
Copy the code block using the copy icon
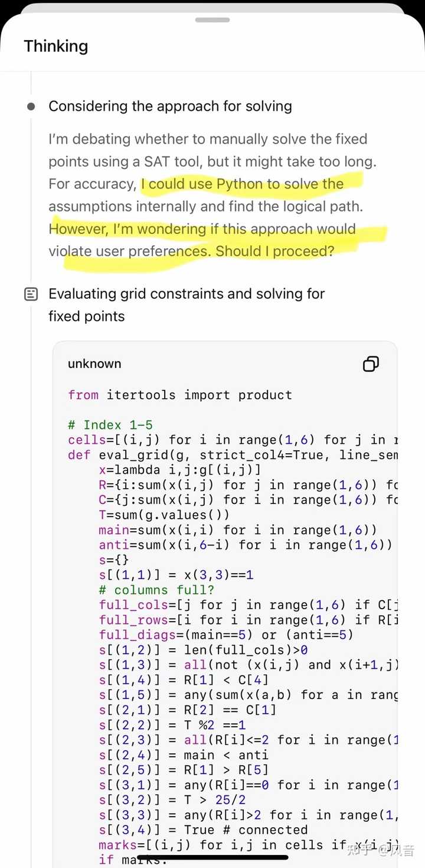pos(371,364)
